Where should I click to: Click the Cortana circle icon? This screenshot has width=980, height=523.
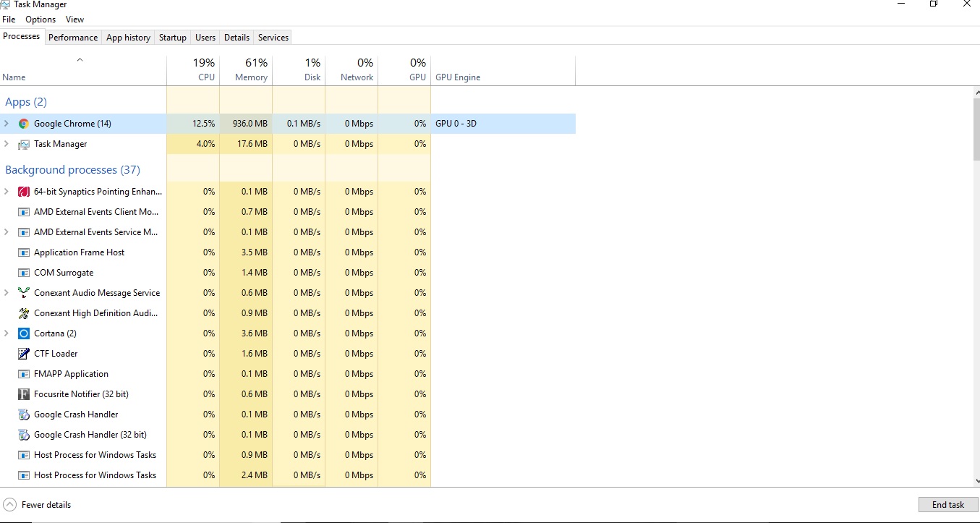click(x=23, y=333)
